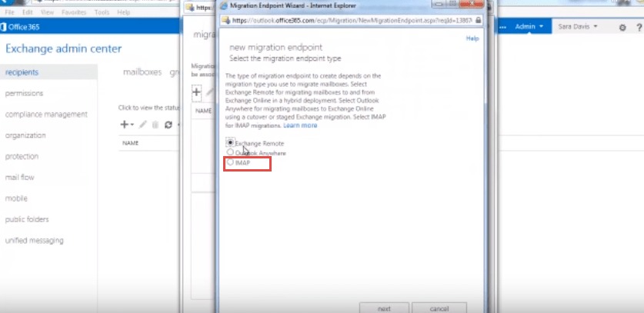Click the Migration Endpoint Wizard title bar icon
The width and height of the screenshot is (644, 313).
point(224,5)
